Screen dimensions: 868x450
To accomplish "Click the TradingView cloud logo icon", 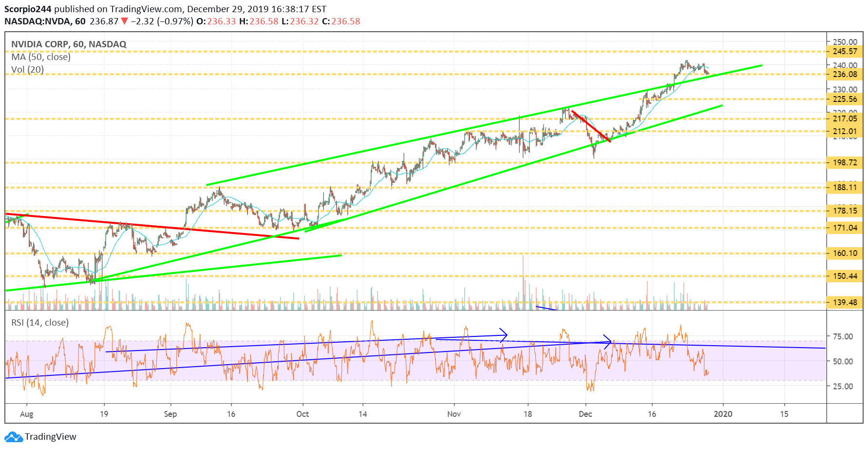I will (x=14, y=437).
